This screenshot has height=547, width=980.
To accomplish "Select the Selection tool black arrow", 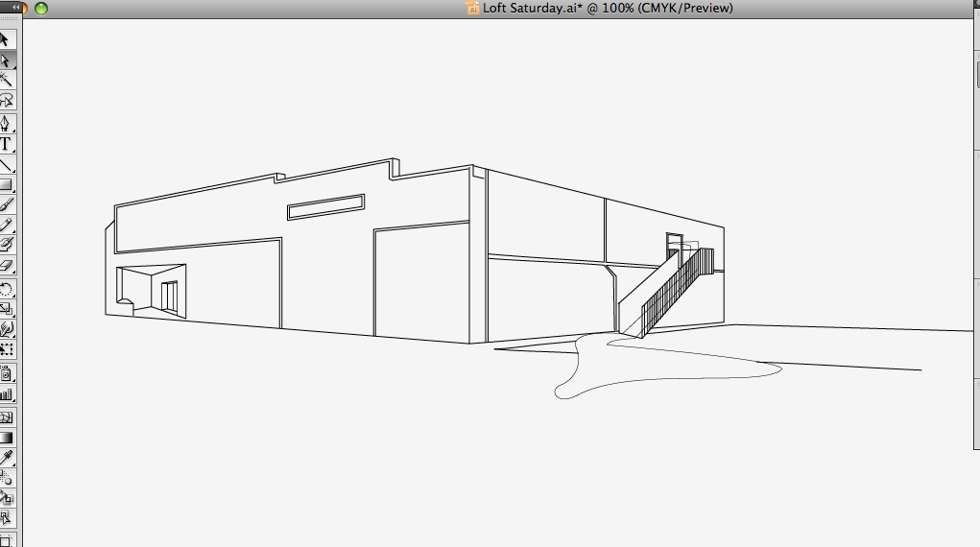I will (x=6, y=39).
